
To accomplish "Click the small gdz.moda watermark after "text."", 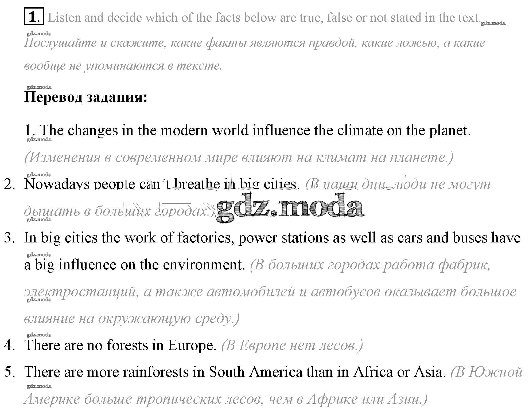I will [x=493, y=23].
